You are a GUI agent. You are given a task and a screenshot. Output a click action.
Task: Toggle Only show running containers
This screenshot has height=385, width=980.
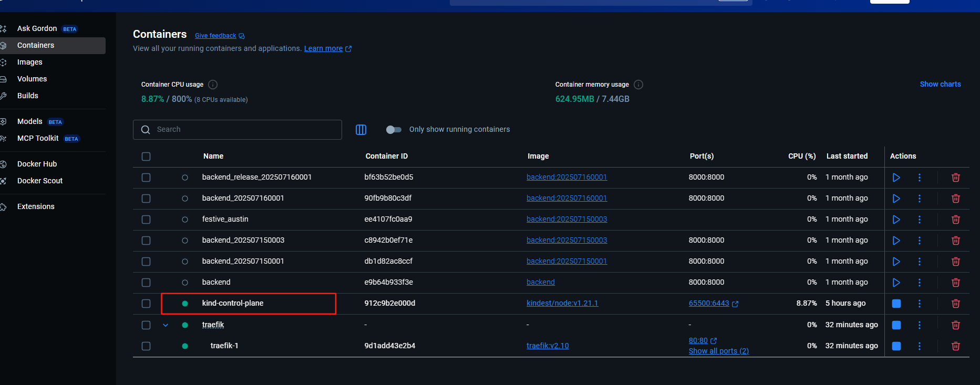(394, 130)
